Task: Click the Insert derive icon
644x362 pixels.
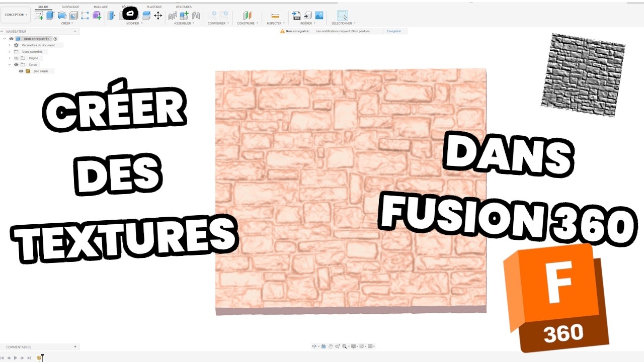Action: 308,16
